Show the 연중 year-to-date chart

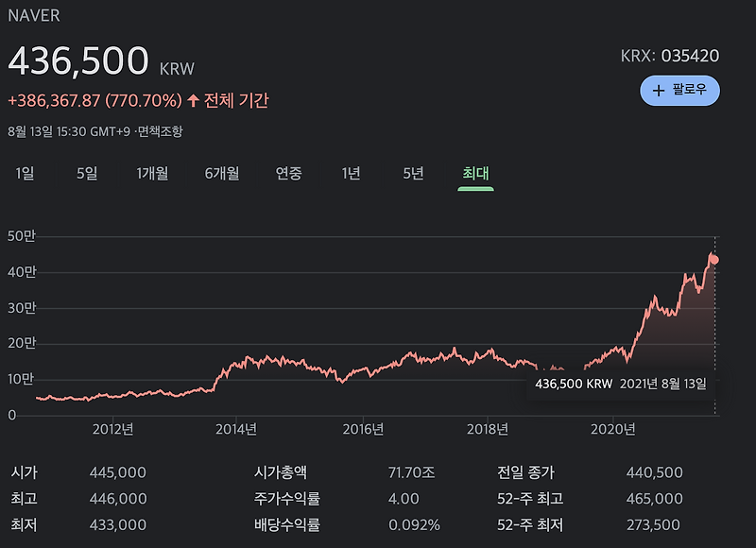288,173
